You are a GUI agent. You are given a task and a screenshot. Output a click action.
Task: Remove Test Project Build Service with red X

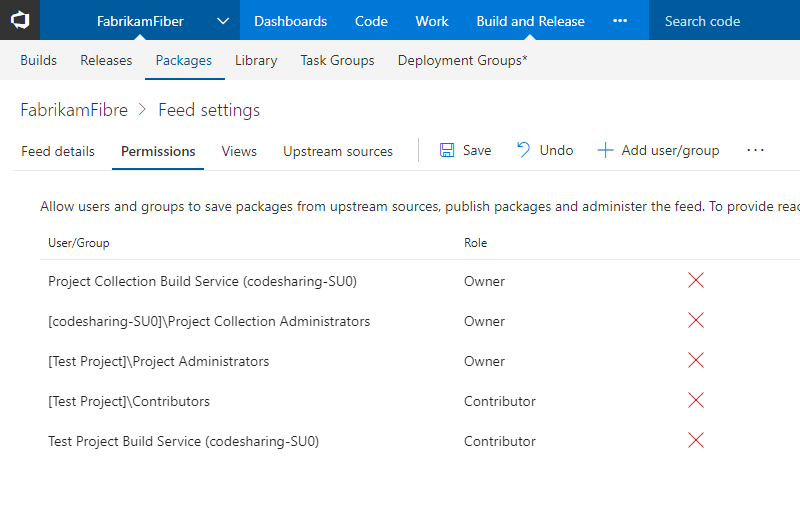coord(696,440)
